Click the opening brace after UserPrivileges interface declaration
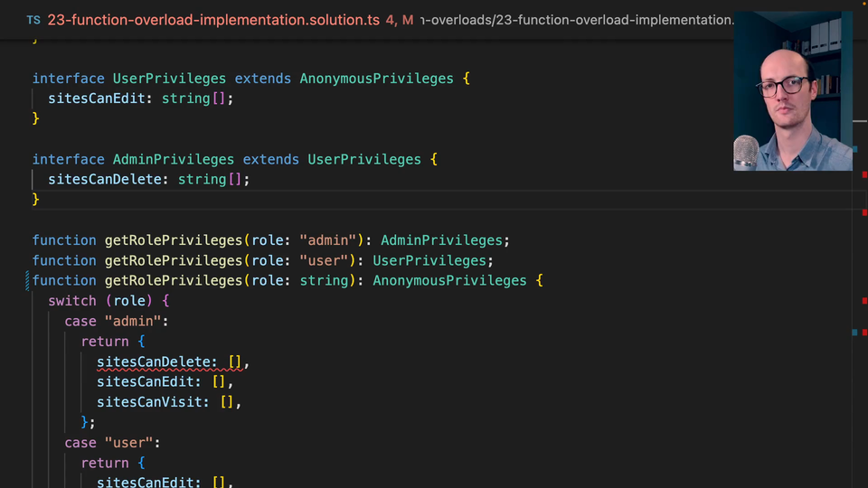The height and width of the screenshot is (488, 868). click(x=466, y=79)
